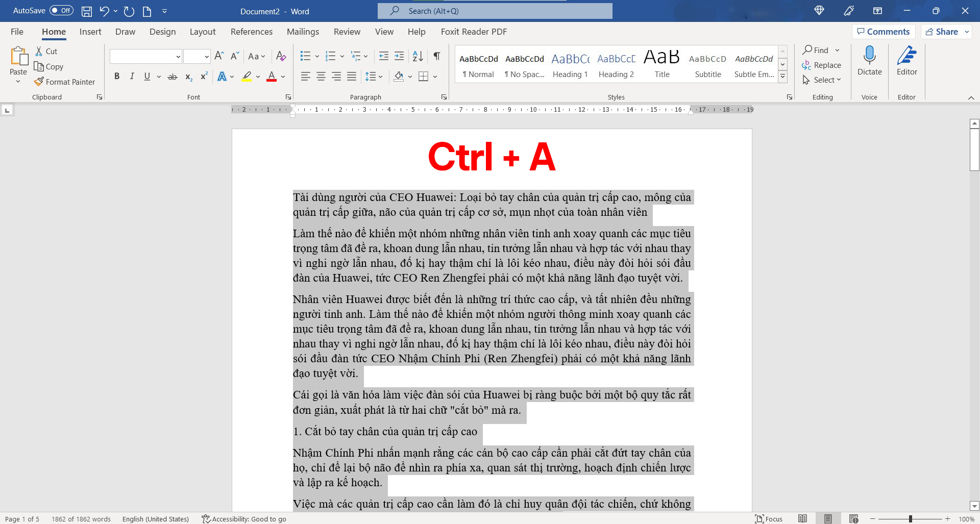Image resolution: width=980 pixels, height=524 pixels.
Task: Open the font size dropdown
Action: coord(206,56)
